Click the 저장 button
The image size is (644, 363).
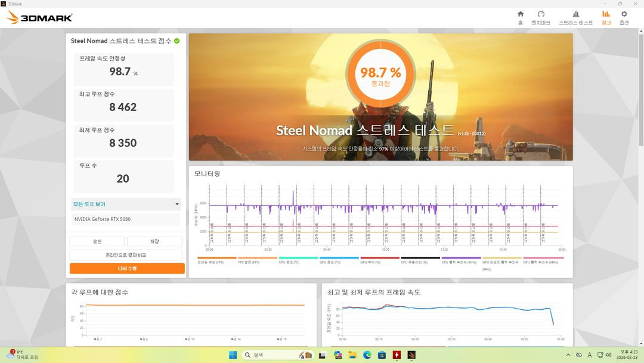pos(154,241)
